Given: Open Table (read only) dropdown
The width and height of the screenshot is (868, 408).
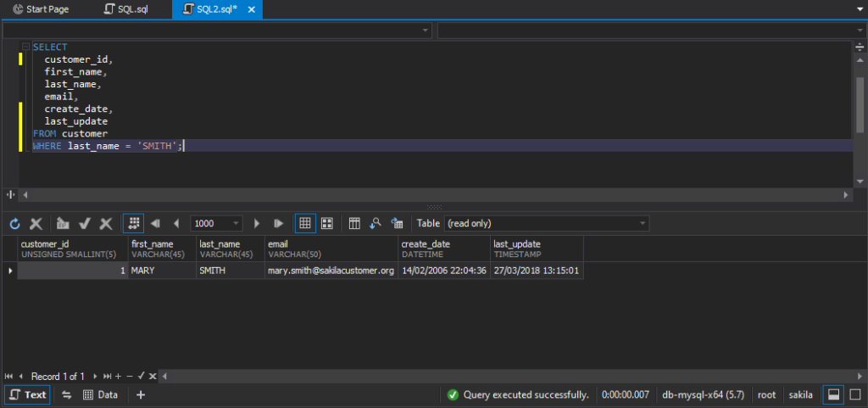Looking at the screenshot, I should (547, 224).
